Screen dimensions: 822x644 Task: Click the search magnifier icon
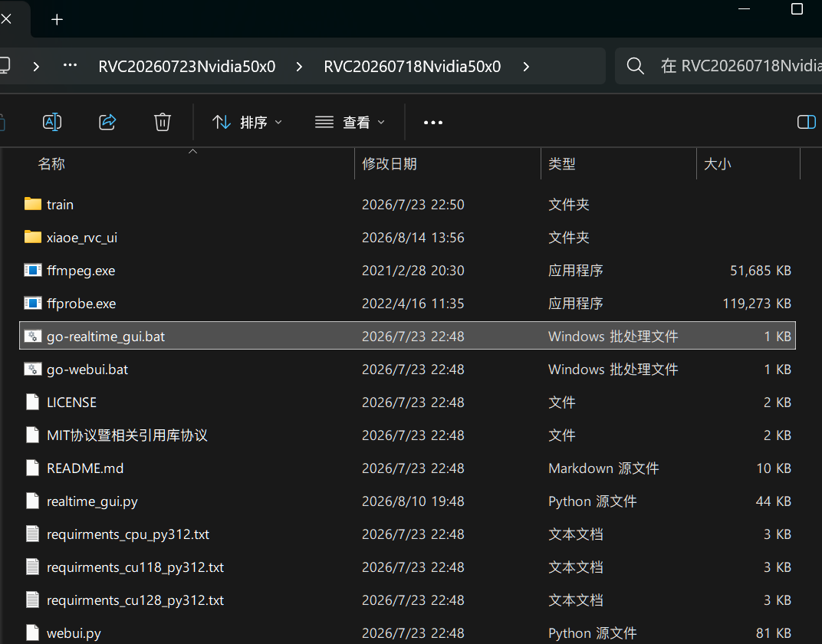click(x=636, y=66)
